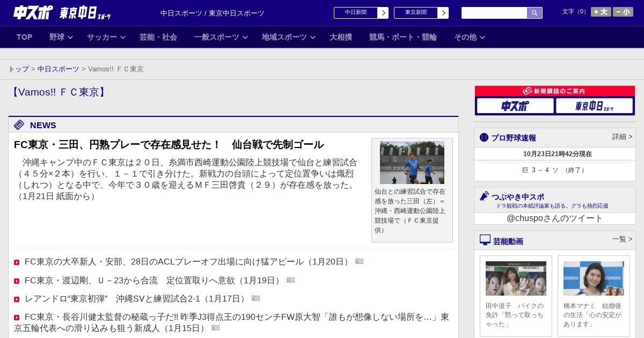This screenshot has width=644, height=338.
Task: Click the つぶやき中スポ megaphone icon
Action: 484,196
